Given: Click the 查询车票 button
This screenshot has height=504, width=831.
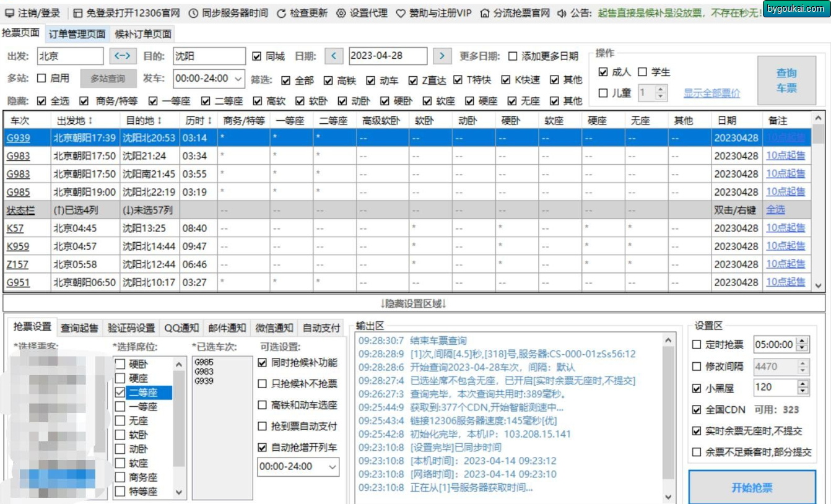Looking at the screenshot, I should (786, 80).
